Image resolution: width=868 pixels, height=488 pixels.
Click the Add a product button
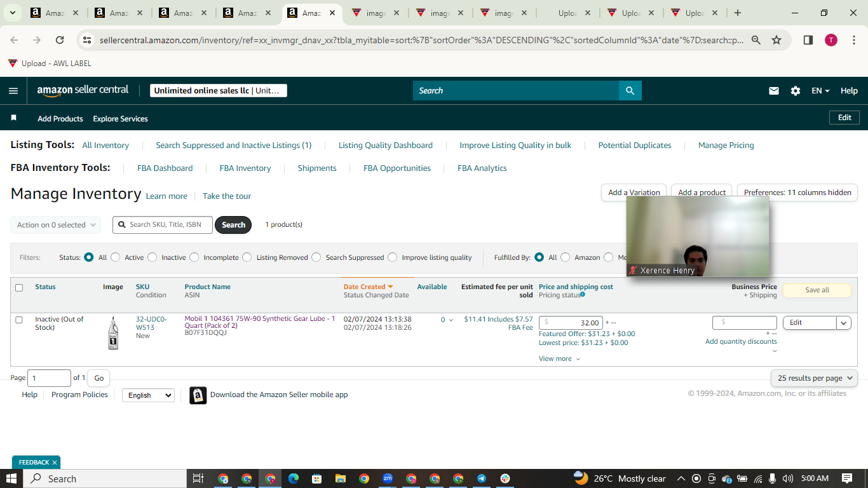pyautogui.click(x=702, y=193)
